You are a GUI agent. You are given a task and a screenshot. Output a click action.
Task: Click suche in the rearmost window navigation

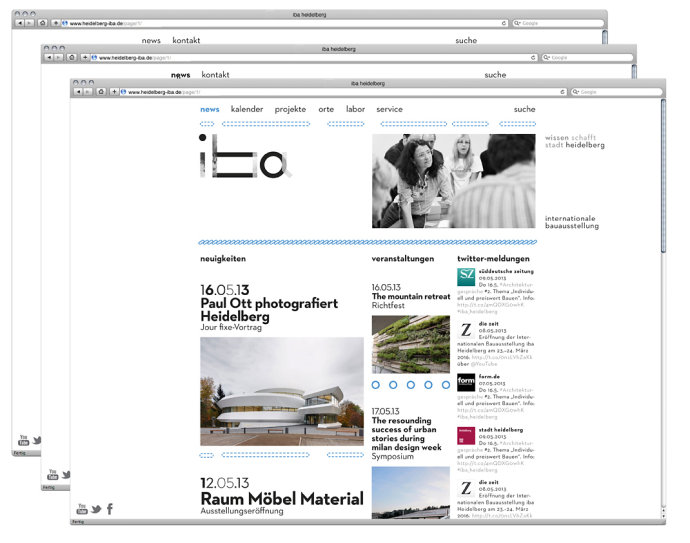(x=466, y=40)
